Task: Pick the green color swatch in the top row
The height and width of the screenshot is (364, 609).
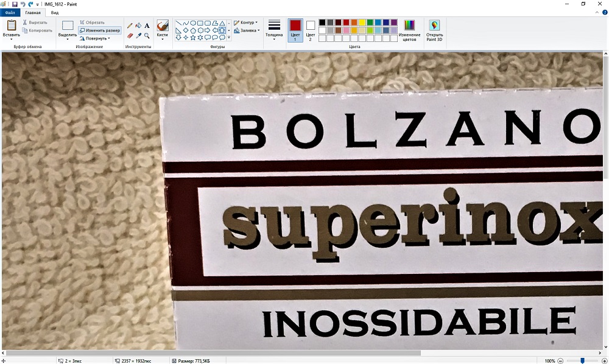Action: (370, 23)
